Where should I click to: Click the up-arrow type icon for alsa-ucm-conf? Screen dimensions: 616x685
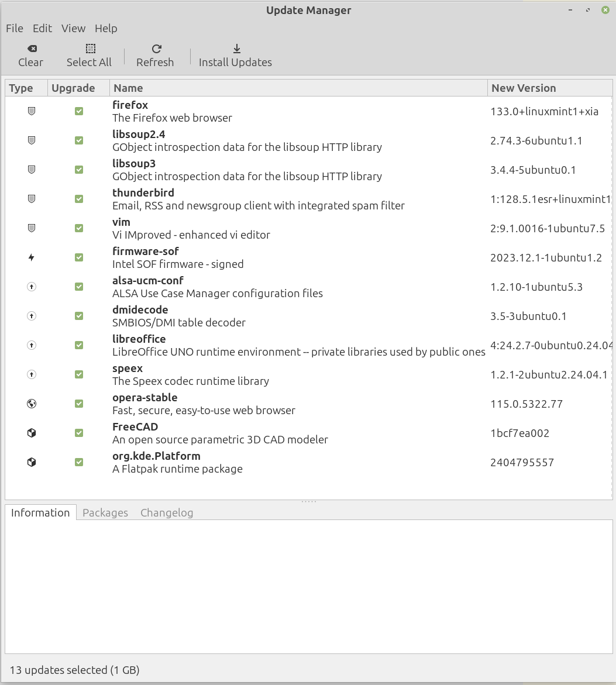tap(32, 287)
